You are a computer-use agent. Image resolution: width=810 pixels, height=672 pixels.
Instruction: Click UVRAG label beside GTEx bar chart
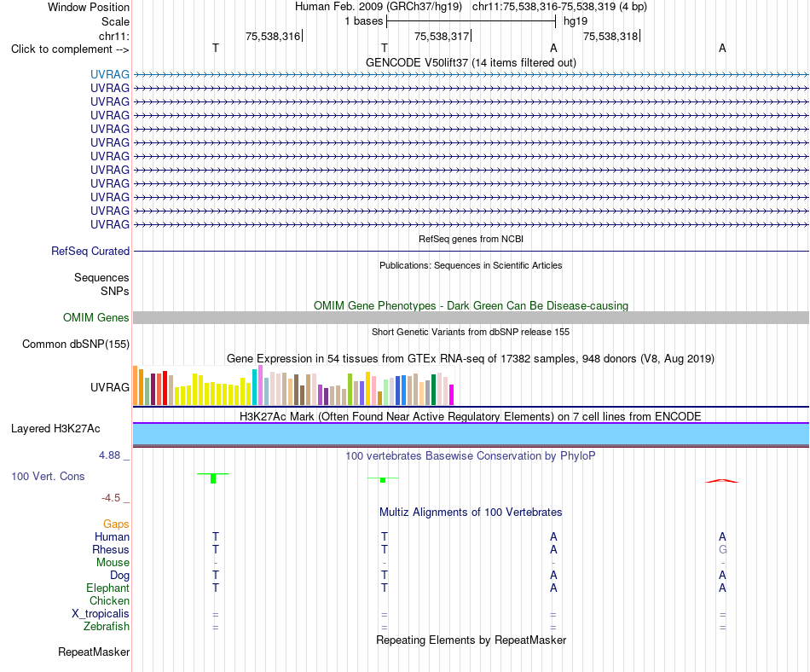(109, 387)
